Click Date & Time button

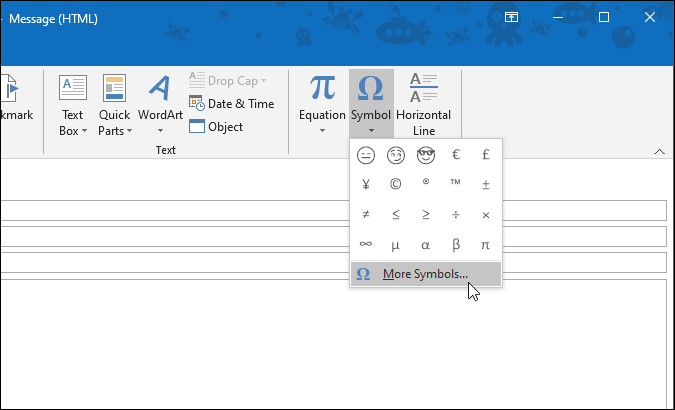point(231,104)
